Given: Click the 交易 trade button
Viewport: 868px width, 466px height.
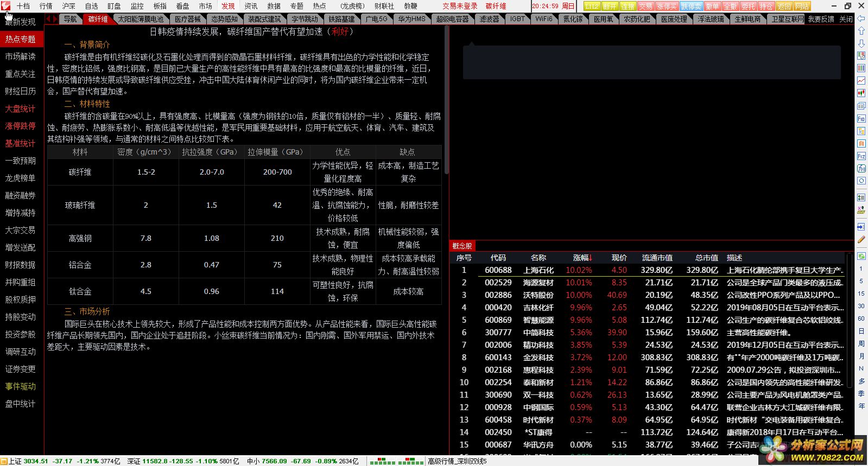Looking at the screenshot, I should point(645,6).
